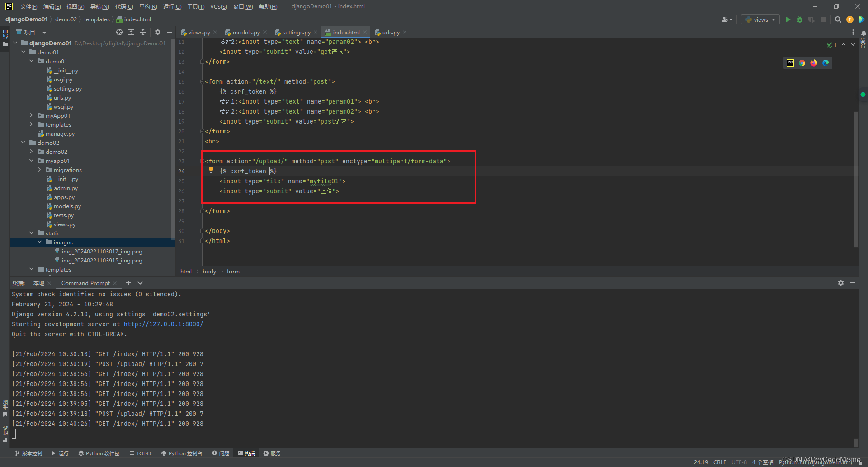Expand the myApp01 folder
Screen dimensions: 868x467
click(x=31, y=115)
